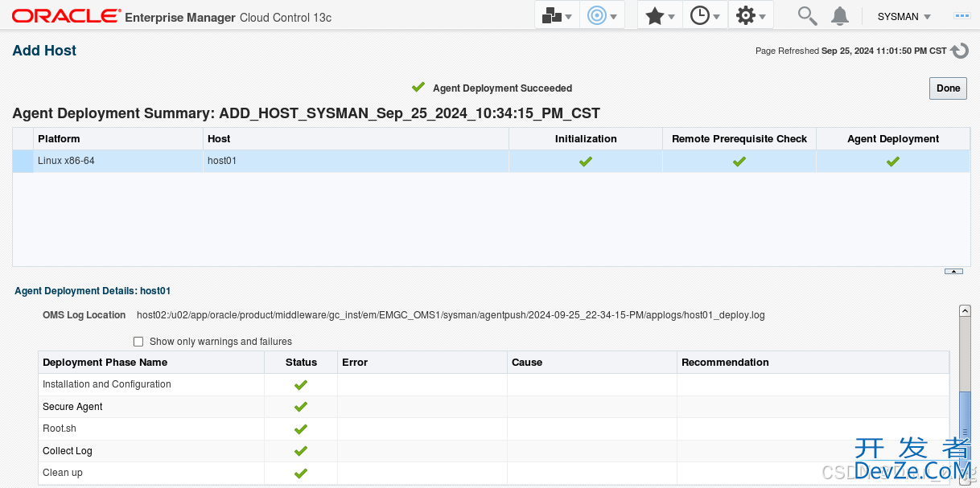Click the OMS Log Location label
The height and width of the screenshot is (488, 980).
84,315
